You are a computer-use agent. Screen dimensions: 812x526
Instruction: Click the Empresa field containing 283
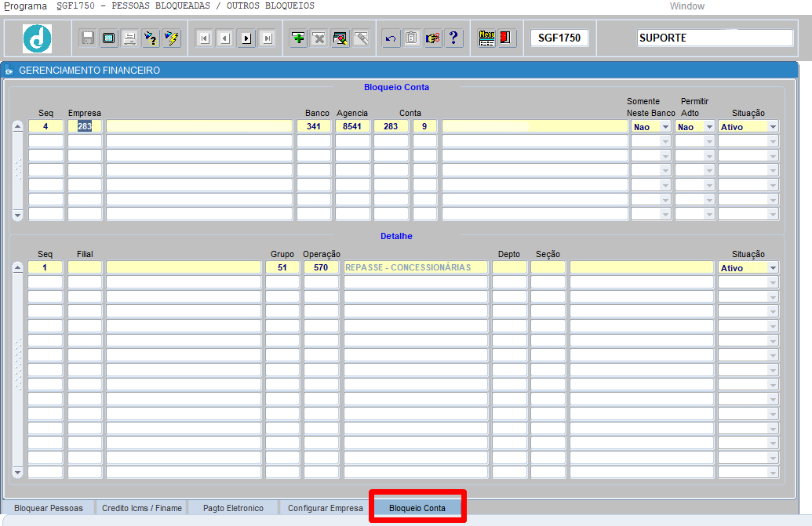coord(85,126)
